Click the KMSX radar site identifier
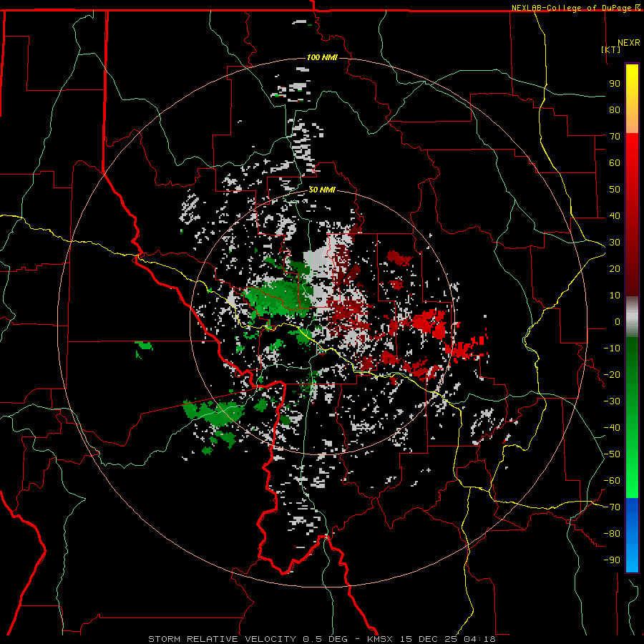The image size is (644, 644). 380,639
